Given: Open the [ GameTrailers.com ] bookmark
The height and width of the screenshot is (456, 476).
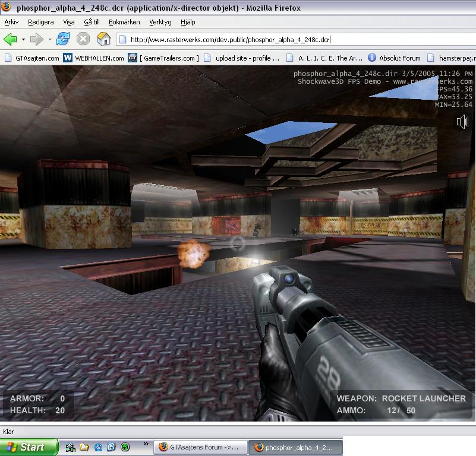Looking at the screenshot, I should pos(163,58).
